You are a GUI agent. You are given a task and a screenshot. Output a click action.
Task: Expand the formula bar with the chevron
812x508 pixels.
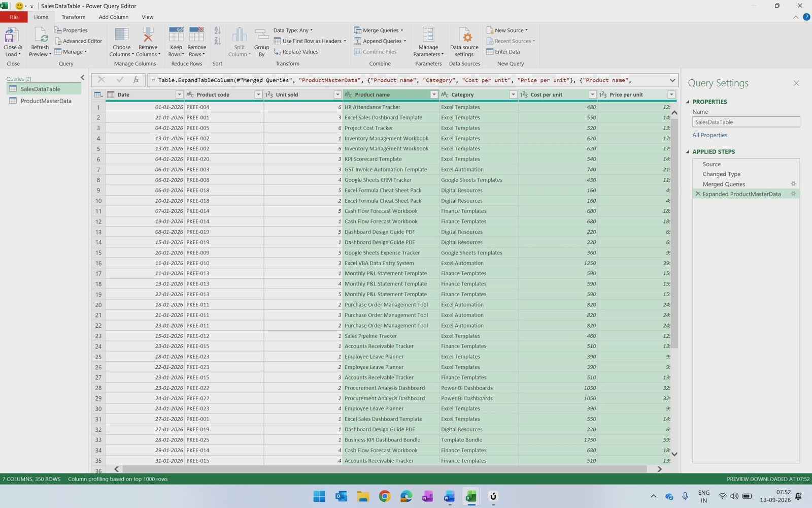tap(672, 80)
